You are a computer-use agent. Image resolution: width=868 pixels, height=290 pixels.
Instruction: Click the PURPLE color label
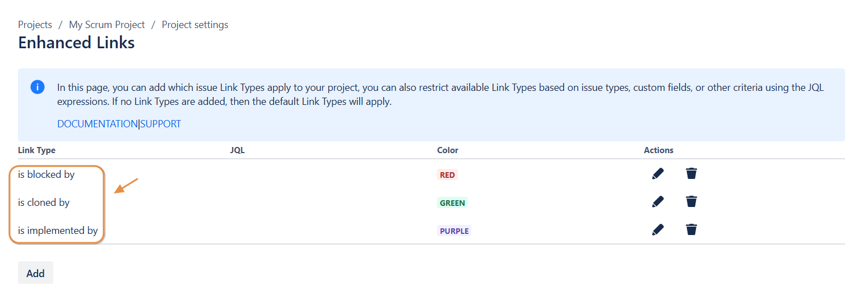tap(454, 231)
